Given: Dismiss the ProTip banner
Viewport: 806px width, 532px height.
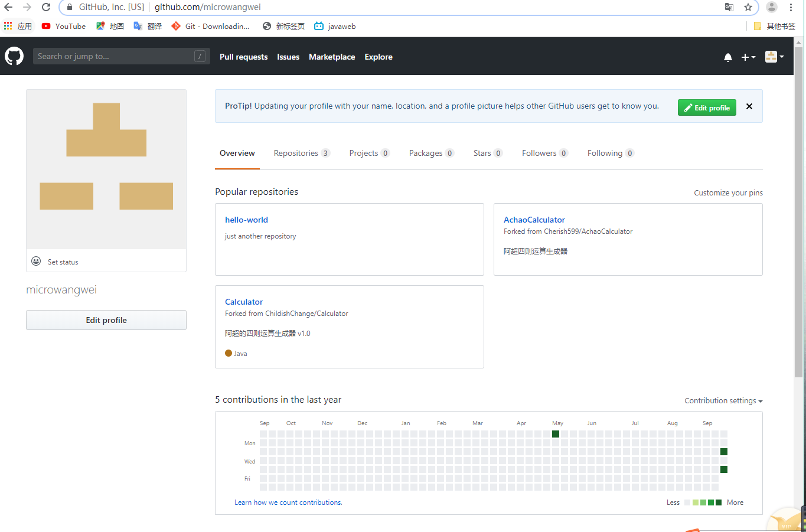Looking at the screenshot, I should tap(749, 106).
